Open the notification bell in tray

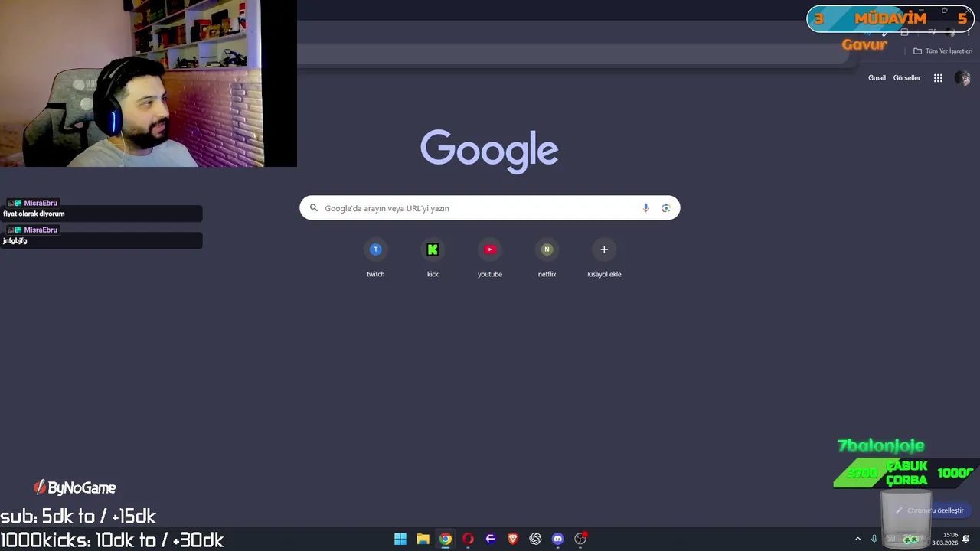(967, 539)
